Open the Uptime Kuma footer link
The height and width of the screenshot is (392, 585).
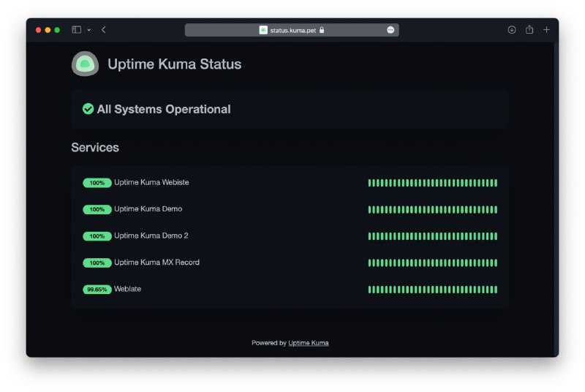(309, 343)
